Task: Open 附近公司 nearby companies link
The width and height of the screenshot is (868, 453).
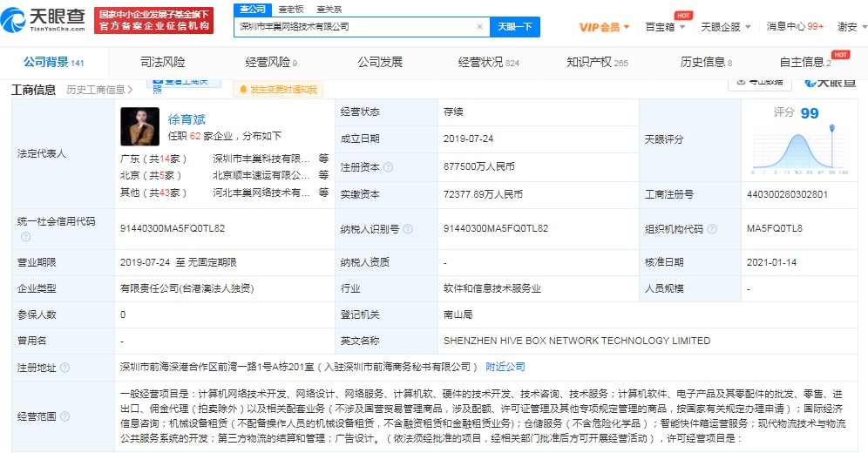Action: (505, 367)
